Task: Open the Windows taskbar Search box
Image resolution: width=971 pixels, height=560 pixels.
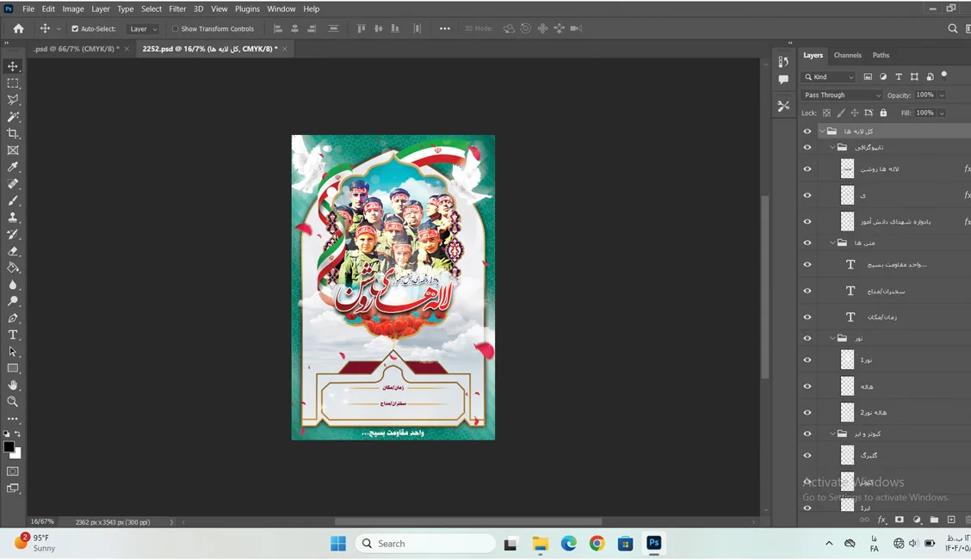Action: pos(425,544)
